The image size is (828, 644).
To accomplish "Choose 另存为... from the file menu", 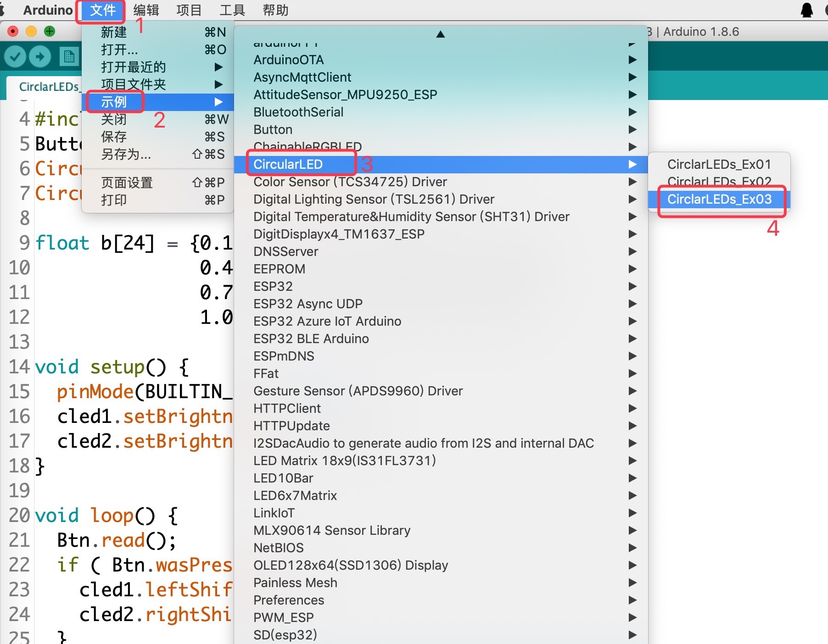I will click(x=157, y=154).
